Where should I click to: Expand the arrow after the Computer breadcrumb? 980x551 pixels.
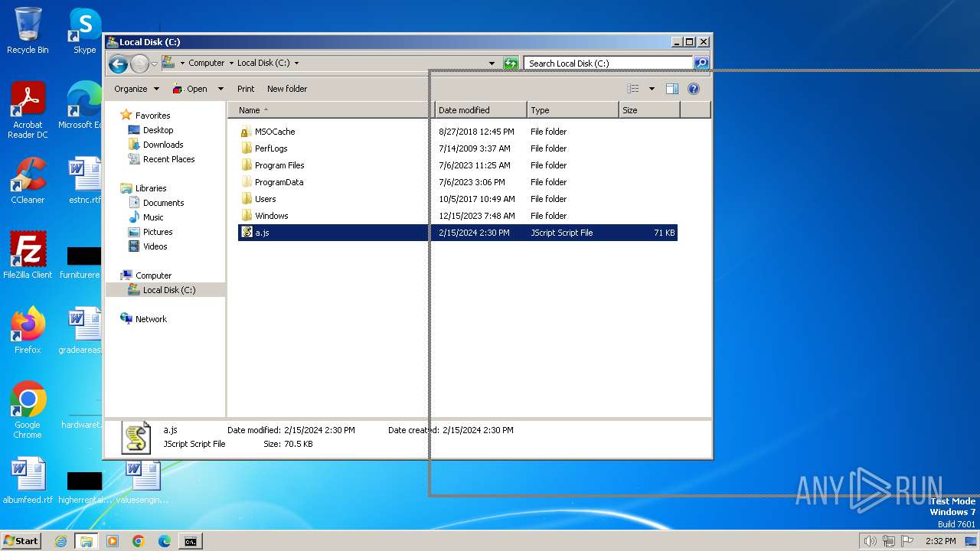231,64
